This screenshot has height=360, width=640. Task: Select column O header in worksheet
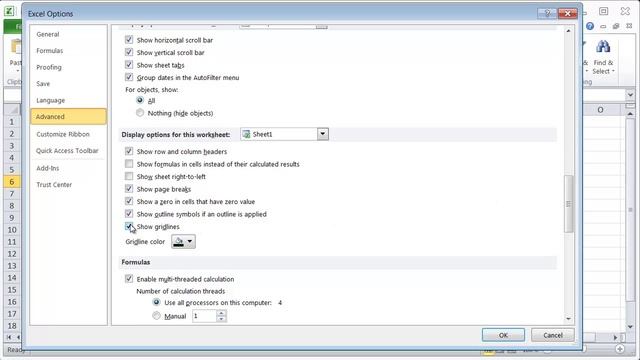click(x=600, y=110)
